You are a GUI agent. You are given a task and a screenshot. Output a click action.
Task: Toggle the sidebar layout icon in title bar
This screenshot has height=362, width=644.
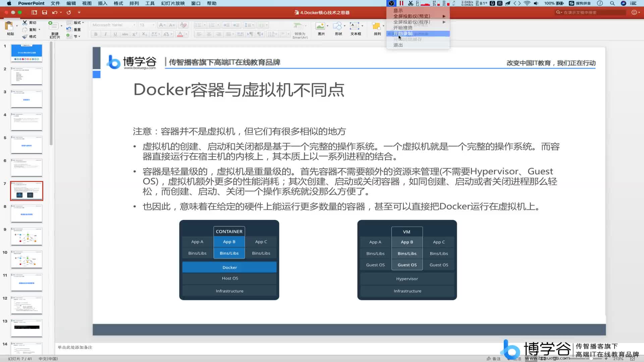coord(34,12)
